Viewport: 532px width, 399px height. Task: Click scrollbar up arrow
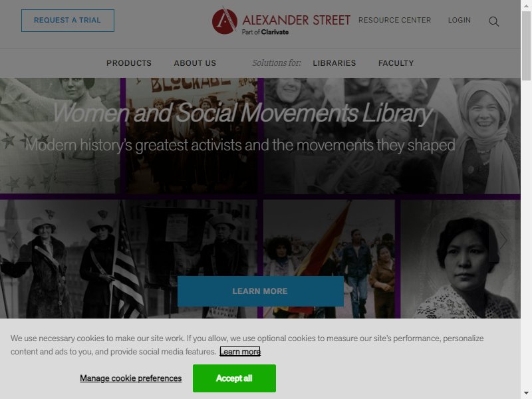526,5
